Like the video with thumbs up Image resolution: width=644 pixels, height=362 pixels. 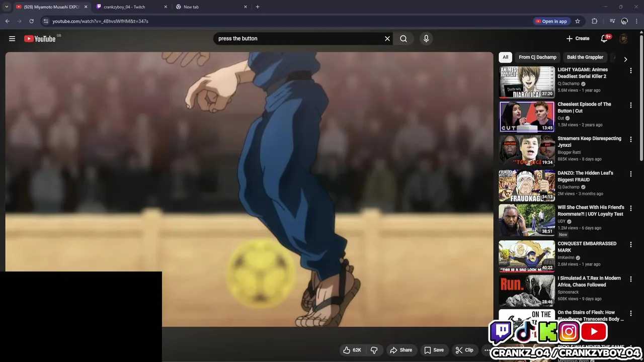click(x=352, y=350)
